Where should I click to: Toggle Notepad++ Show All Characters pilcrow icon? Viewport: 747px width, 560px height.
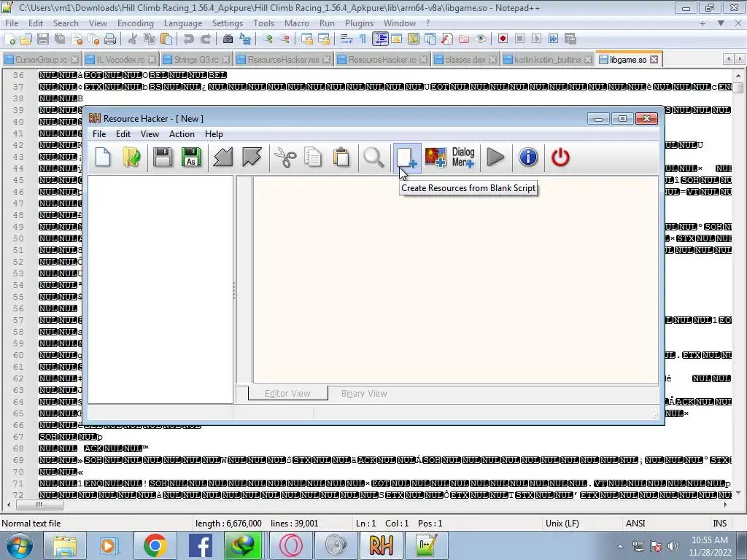click(x=363, y=39)
